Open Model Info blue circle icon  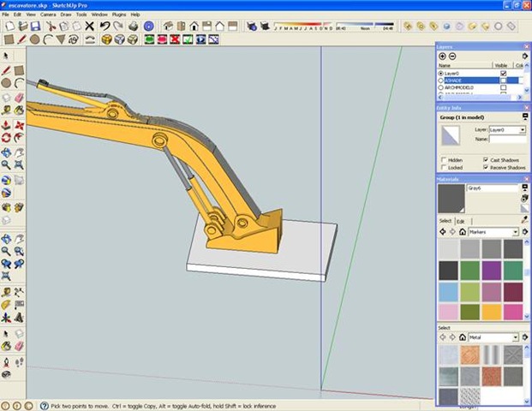(x=148, y=26)
